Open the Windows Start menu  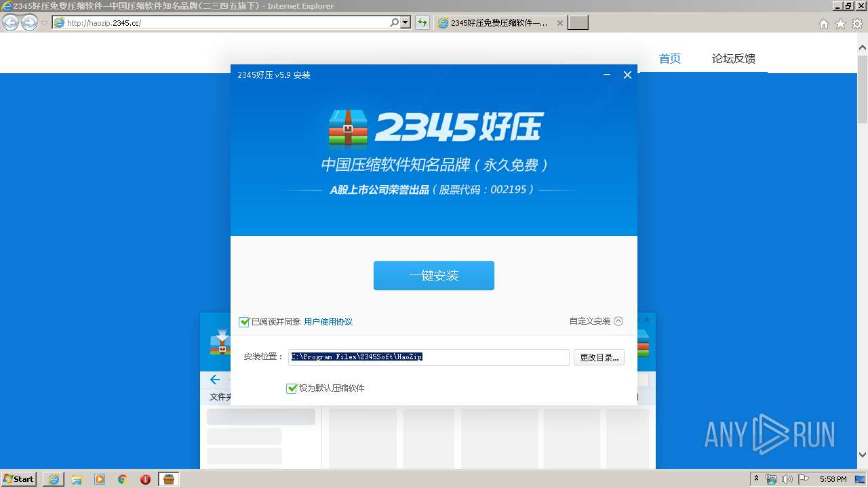pos(18,479)
